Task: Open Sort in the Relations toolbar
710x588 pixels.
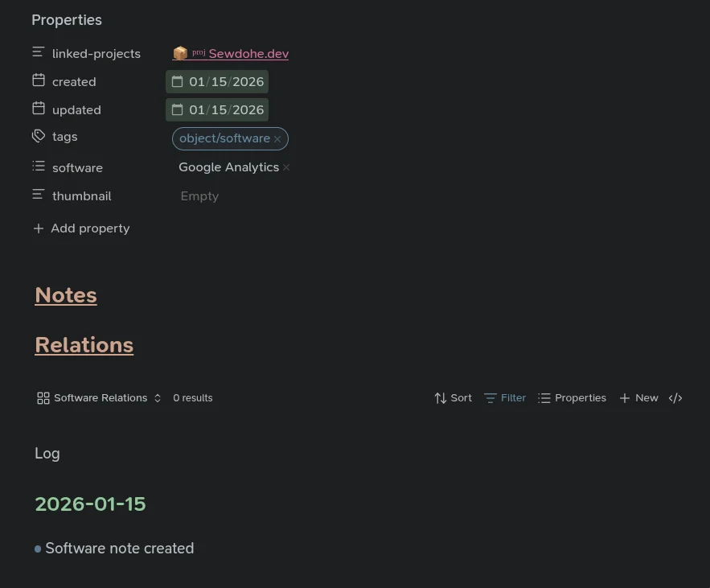Action: point(452,397)
